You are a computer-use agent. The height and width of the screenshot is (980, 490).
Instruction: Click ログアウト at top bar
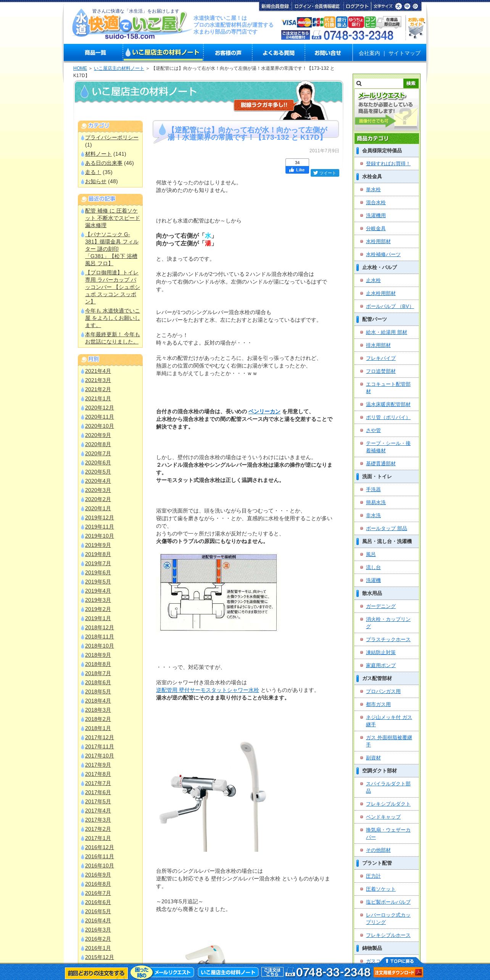[357, 6]
